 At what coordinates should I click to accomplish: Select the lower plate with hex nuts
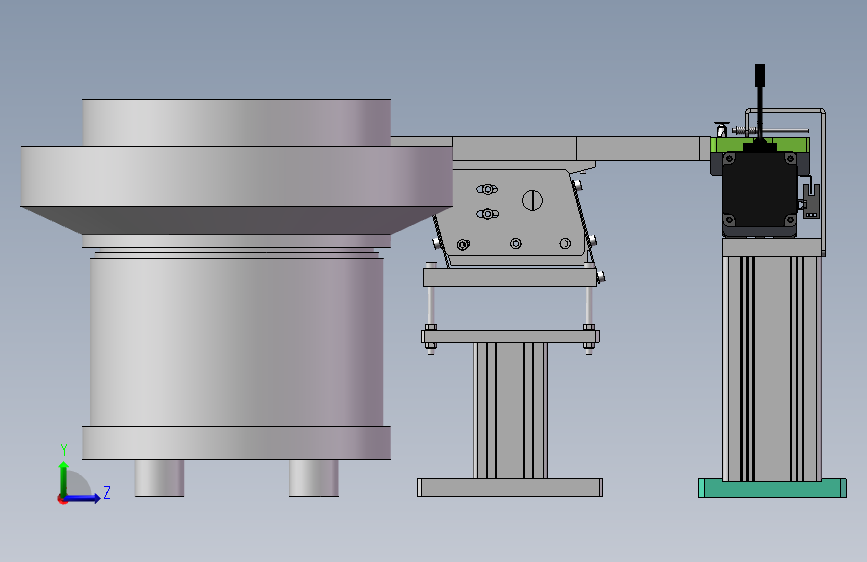[510, 336]
